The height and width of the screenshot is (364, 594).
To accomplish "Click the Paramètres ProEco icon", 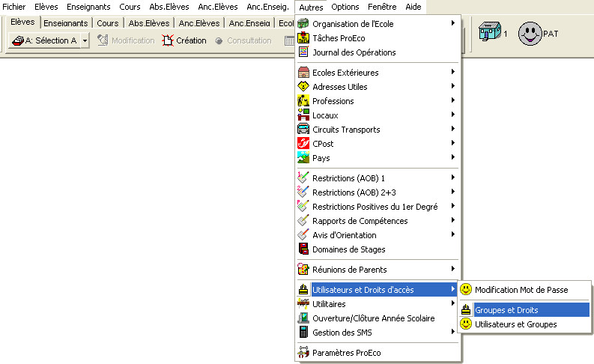I will [x=303, y=352].
